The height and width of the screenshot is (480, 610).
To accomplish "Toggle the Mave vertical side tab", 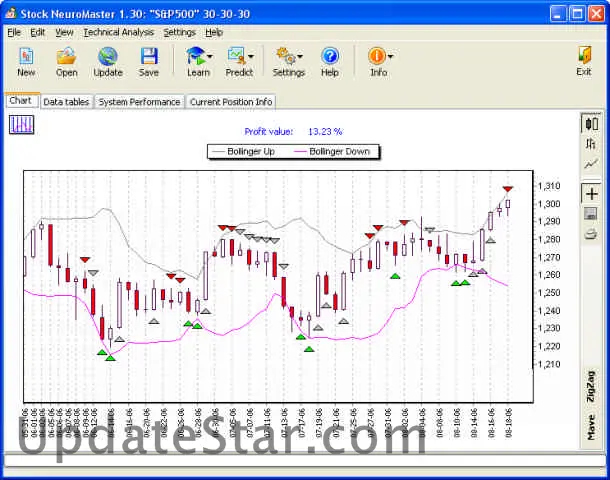I will pos(591,427).
